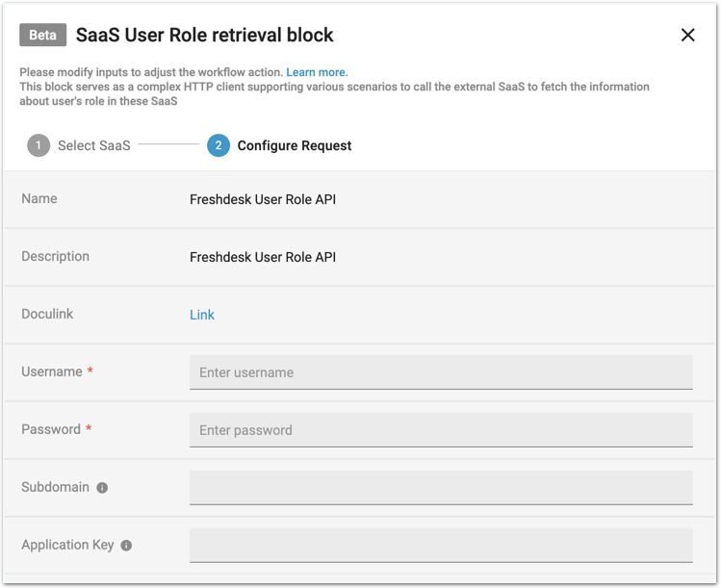Open the Learn more link
This screenshot has height=588, width=721.
317,72
